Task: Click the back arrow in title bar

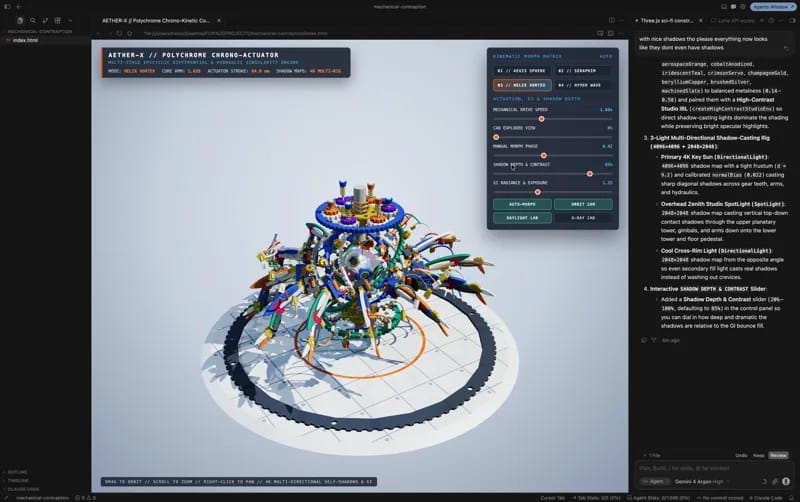Action: click(19, 7)
